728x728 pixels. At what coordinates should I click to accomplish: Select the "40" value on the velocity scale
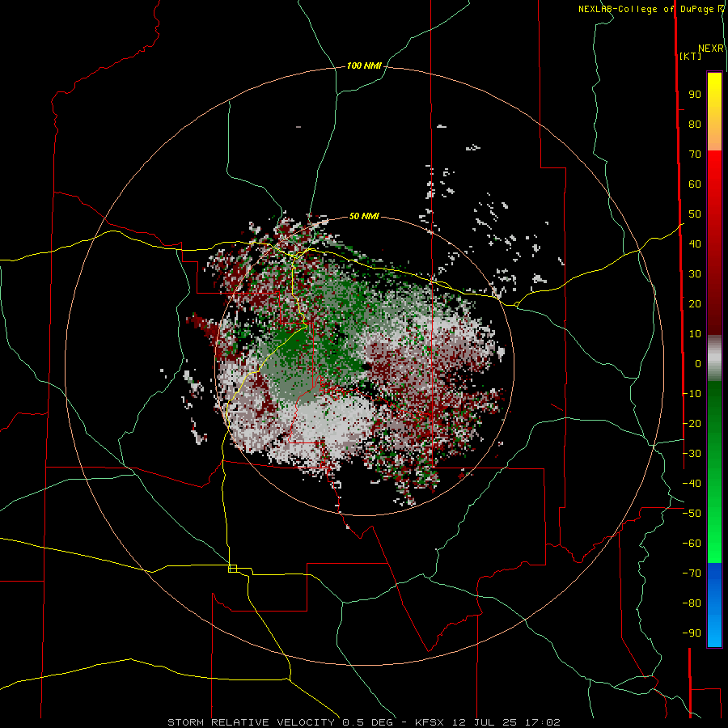pyautogui.click(x=695, y=243)
